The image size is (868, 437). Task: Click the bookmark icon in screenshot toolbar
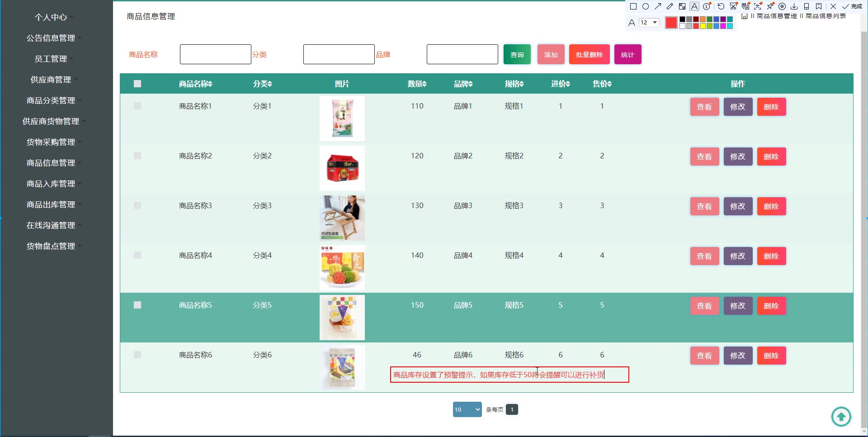[x=819, y=6]
